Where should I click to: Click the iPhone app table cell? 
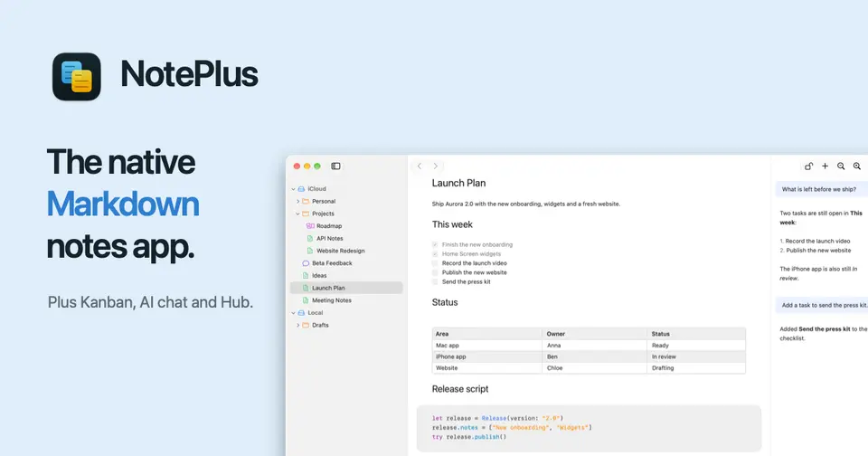pyautogui.click(x=487, y=356)
